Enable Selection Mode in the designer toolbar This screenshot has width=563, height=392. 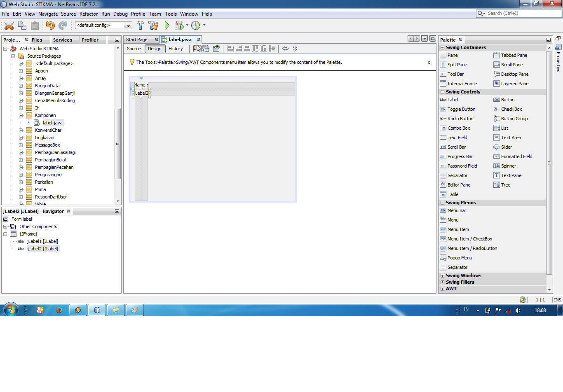coord(196,49)
